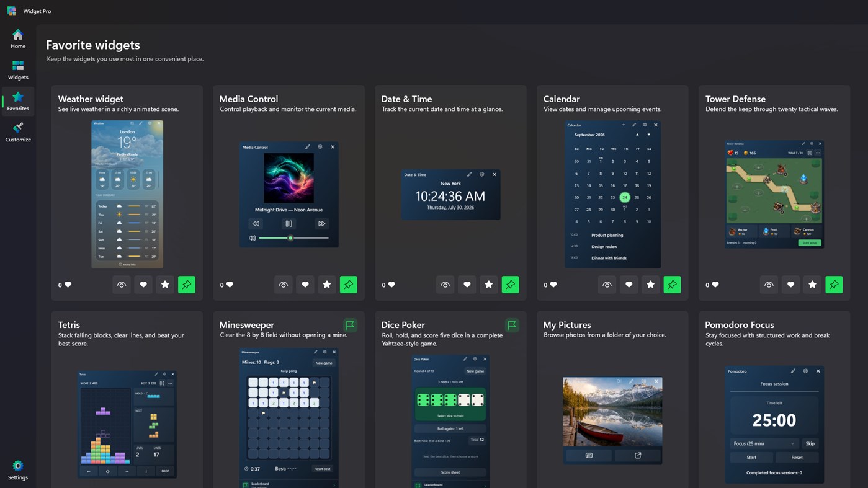The image size is (868, 488).
Task: Select day 24 in Calendar preview
Action: click(625, 197)
